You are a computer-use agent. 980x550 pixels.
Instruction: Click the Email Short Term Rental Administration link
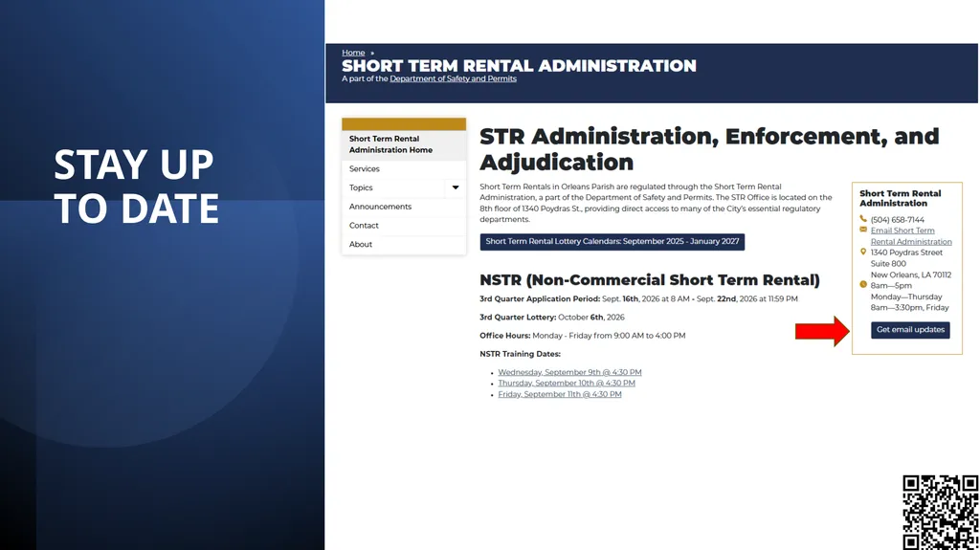point(911,236)
